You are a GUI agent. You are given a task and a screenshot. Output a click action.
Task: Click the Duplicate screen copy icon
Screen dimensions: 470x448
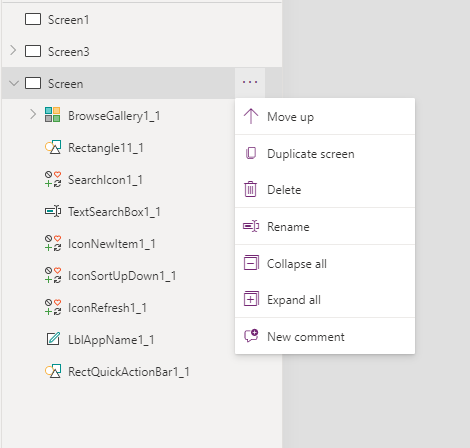[x=251, y=153]
